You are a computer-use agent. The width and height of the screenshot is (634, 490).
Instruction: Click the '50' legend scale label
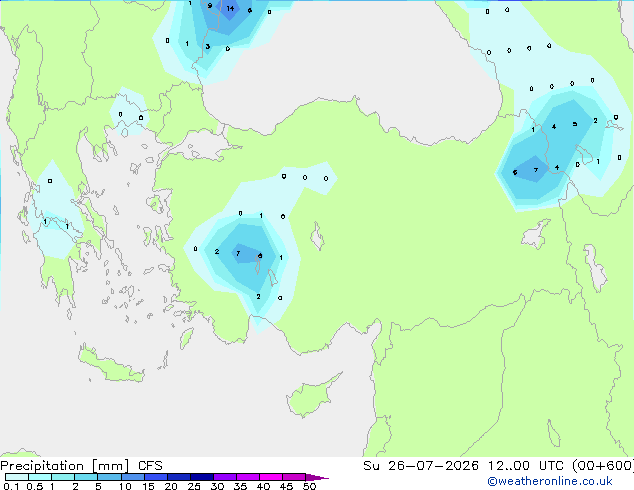tap(309, 486)
